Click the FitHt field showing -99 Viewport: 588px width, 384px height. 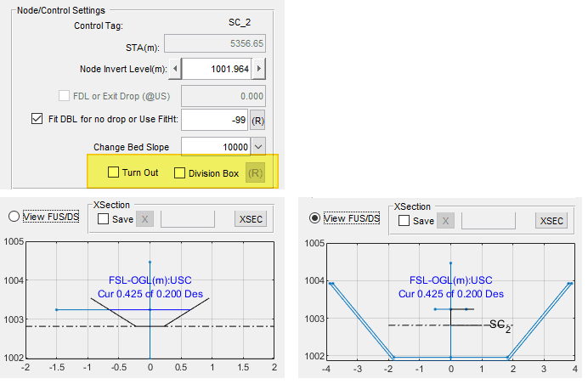point(213,121)
